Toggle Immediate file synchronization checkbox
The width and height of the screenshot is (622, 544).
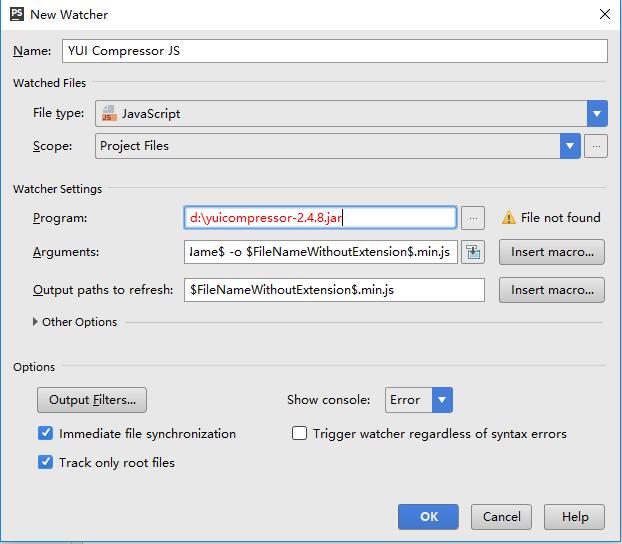coord(45,433)
